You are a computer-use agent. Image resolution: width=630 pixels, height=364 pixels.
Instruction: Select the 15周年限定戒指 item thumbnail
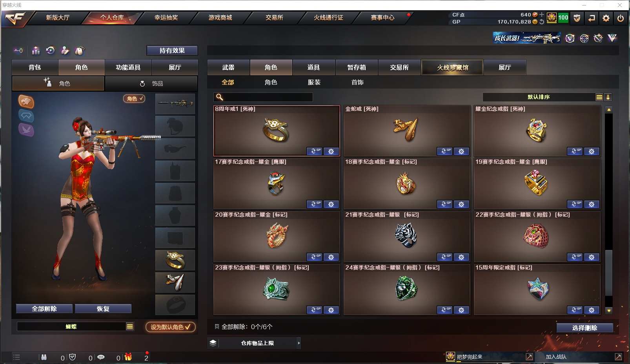tap(538, 289)
